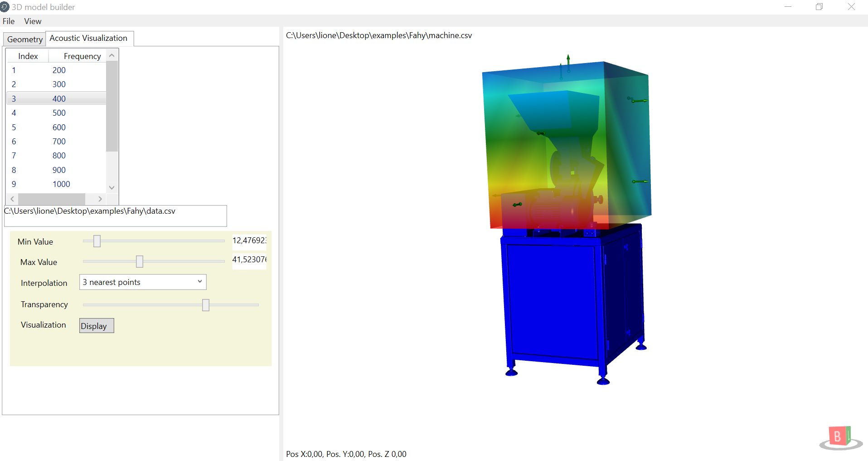Click the vertical scrollbar thumb of frequency list

pos(112,106)
